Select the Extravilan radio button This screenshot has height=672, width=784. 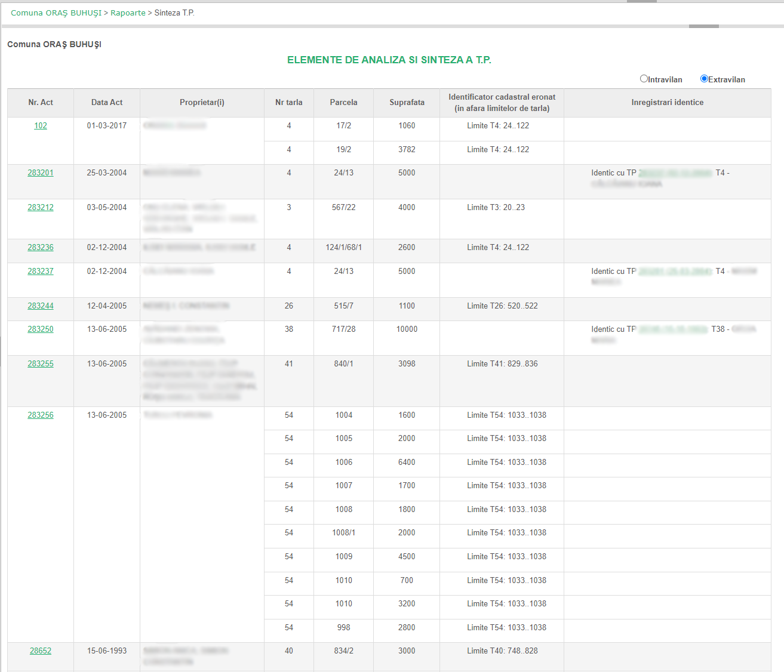click(704, 79)
